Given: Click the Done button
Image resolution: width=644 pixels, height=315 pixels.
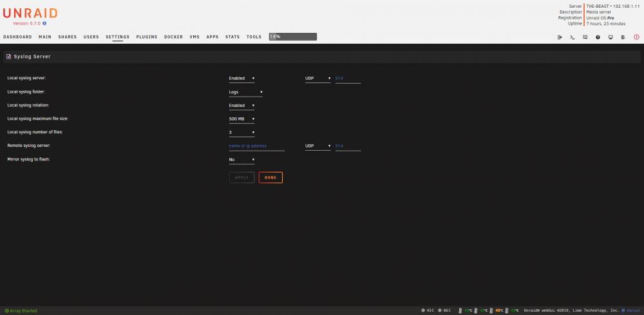Looking at the screenshot, I should click(x=270, y=177).
